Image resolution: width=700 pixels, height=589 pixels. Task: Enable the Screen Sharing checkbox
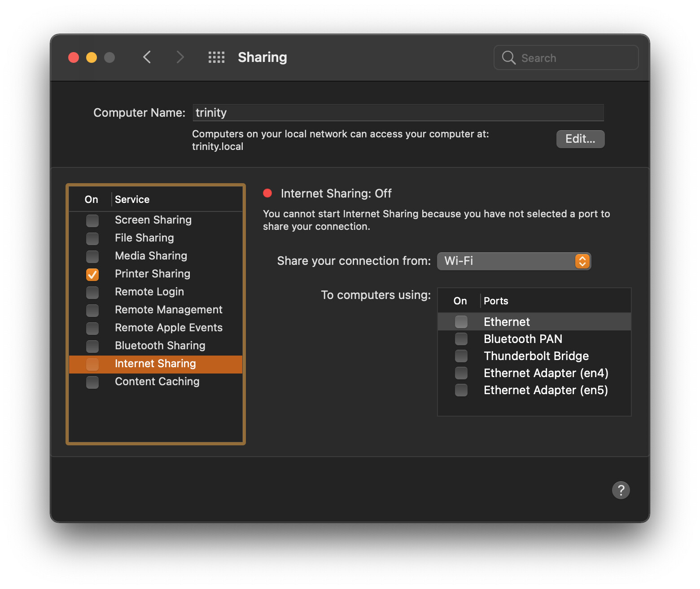point(92,220)
